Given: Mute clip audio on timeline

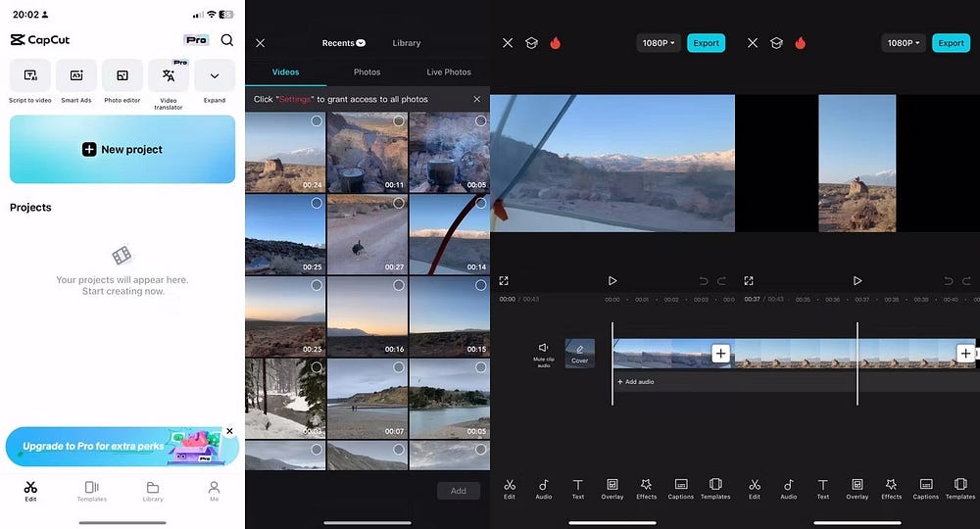Looking at the screenshot, I should point(543,354).
